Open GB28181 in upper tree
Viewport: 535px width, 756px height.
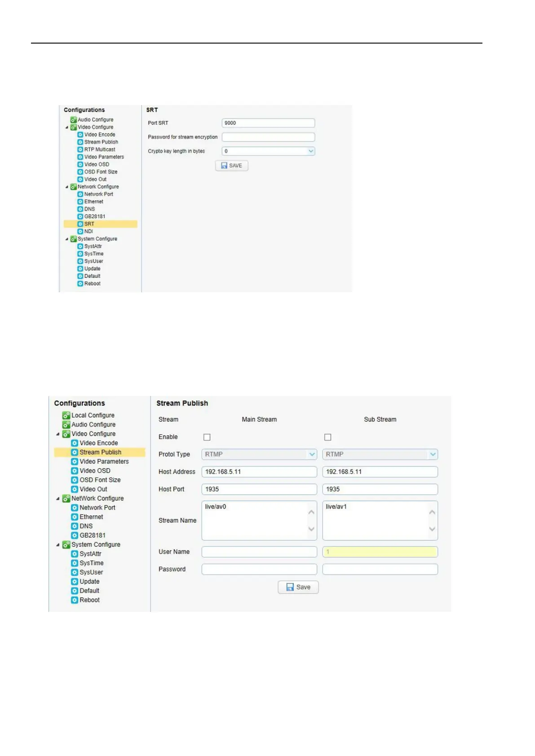pyautogui.click(x=95, y=216)
